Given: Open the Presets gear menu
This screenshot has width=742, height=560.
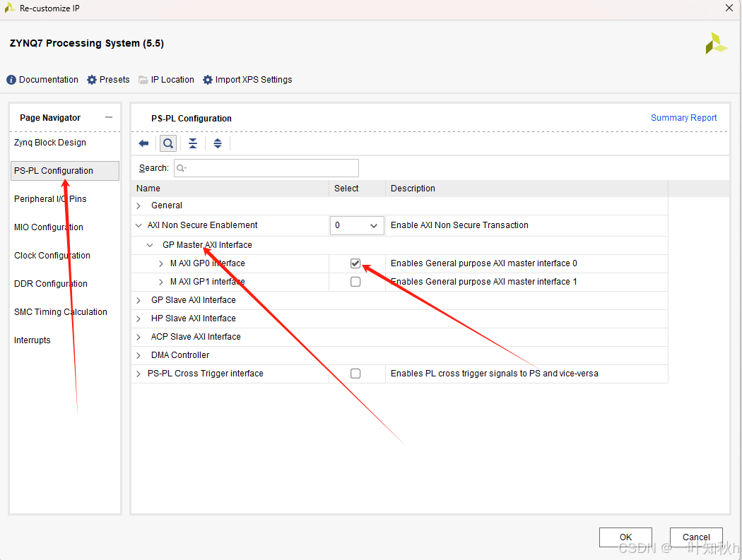Looking at the screenshot, I should point(108,80).
